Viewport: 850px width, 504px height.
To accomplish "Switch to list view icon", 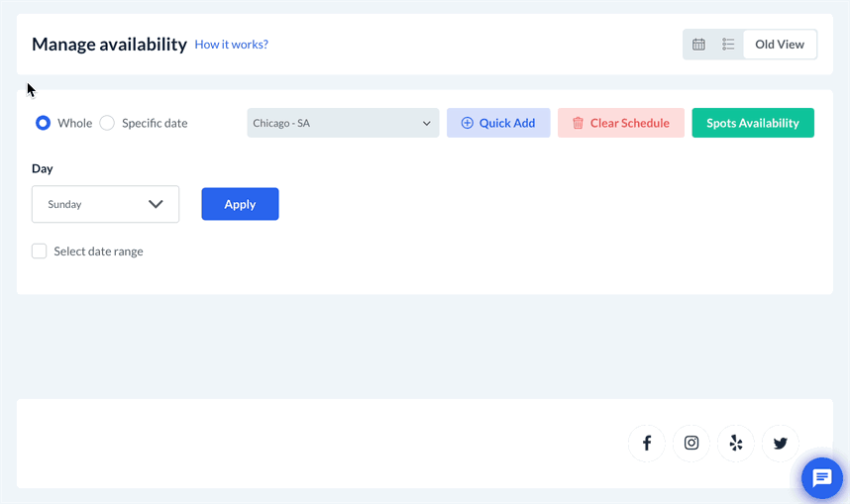I will click(728, 45).
